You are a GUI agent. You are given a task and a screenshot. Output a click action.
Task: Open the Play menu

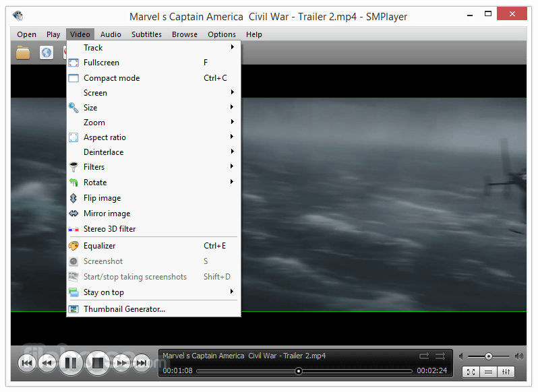click(53, 34)
